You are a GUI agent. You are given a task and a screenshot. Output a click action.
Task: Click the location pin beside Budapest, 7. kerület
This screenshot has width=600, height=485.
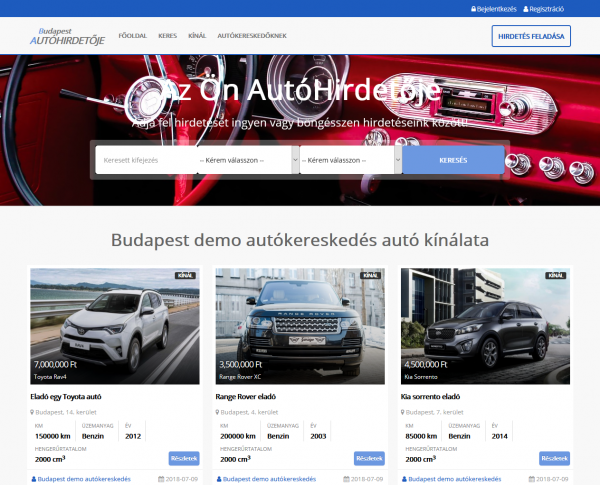click(x=403, y=412)
